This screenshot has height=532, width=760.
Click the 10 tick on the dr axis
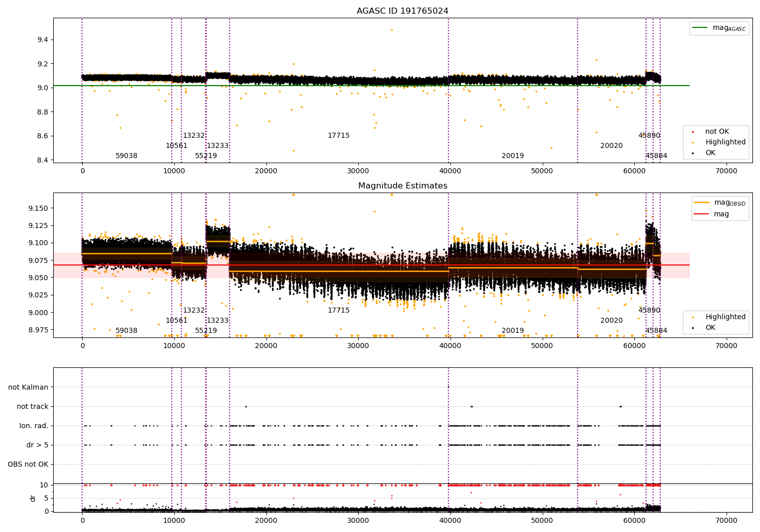(x=44, y=485)
